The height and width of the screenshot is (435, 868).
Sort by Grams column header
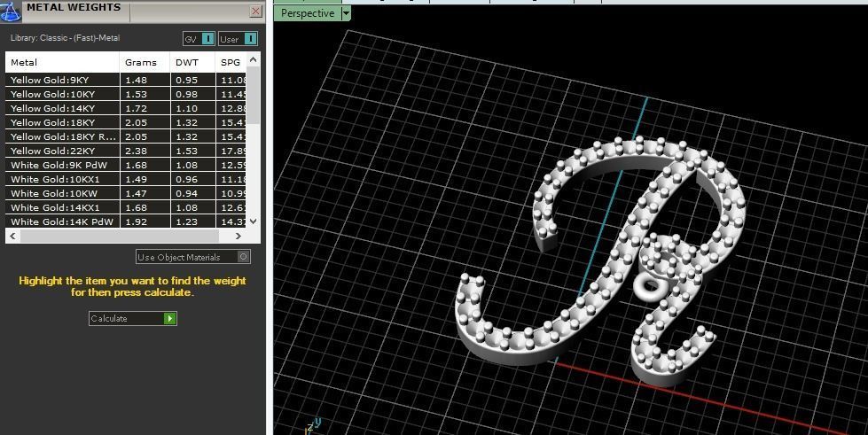tap(145, 63)
